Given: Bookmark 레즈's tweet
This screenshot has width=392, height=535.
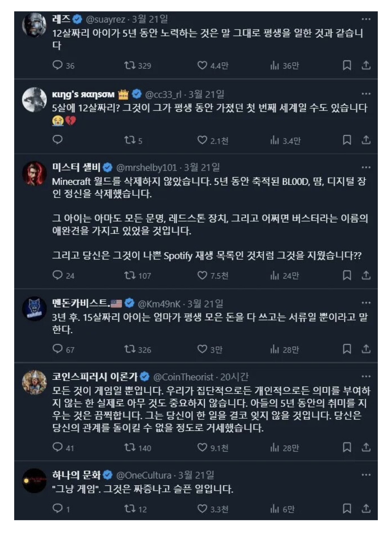Looking at the screenshot, I should click(347, 65).
